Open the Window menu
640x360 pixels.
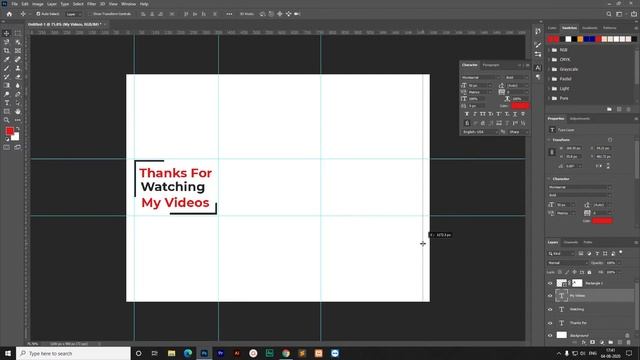[128, 4]
